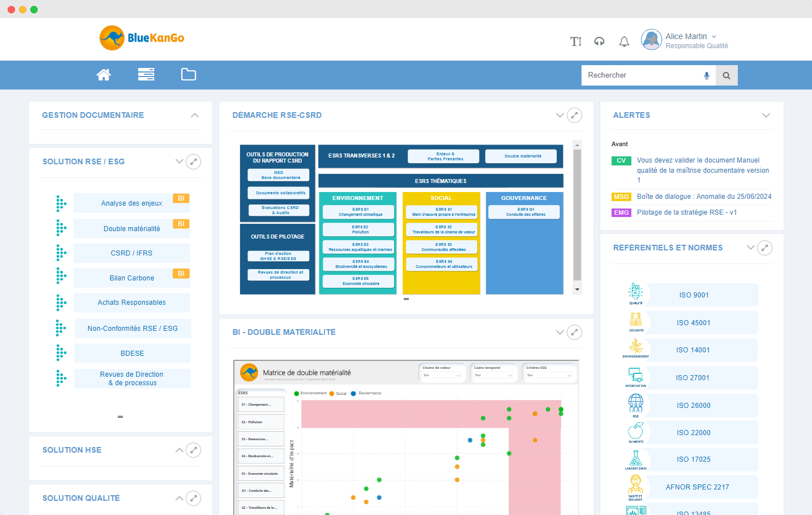812x515 pixels.
Task: Open the headset support icon in the header
Action: tap(599, 41)
